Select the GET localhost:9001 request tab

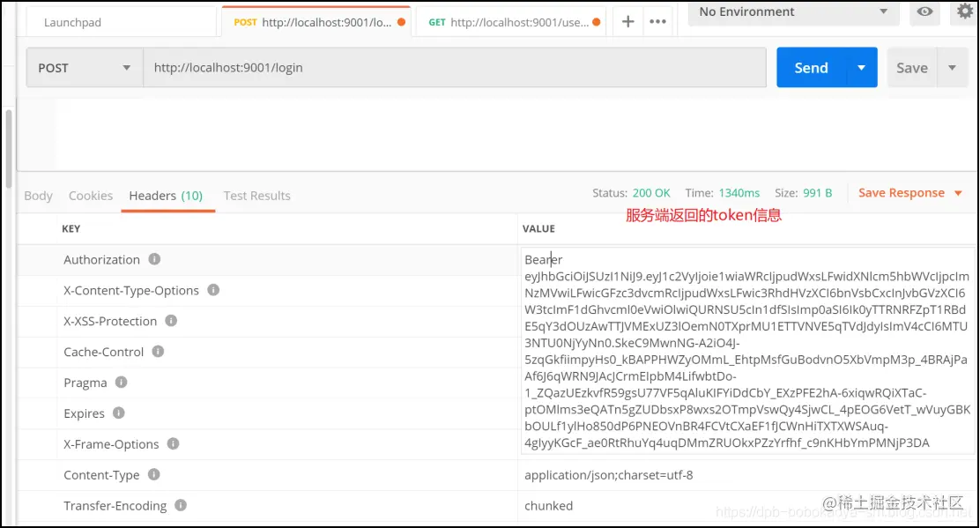[x=510, y=22]
